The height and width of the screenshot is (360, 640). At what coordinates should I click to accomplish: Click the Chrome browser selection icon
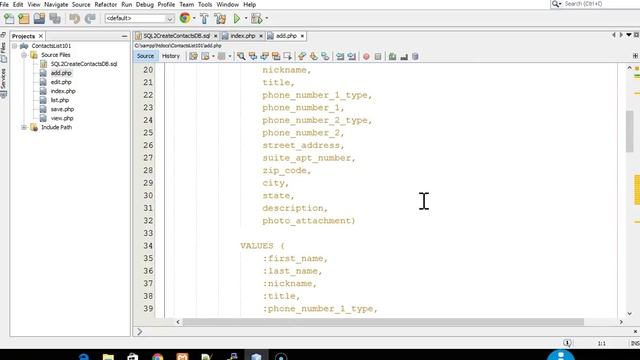point(185,18)
